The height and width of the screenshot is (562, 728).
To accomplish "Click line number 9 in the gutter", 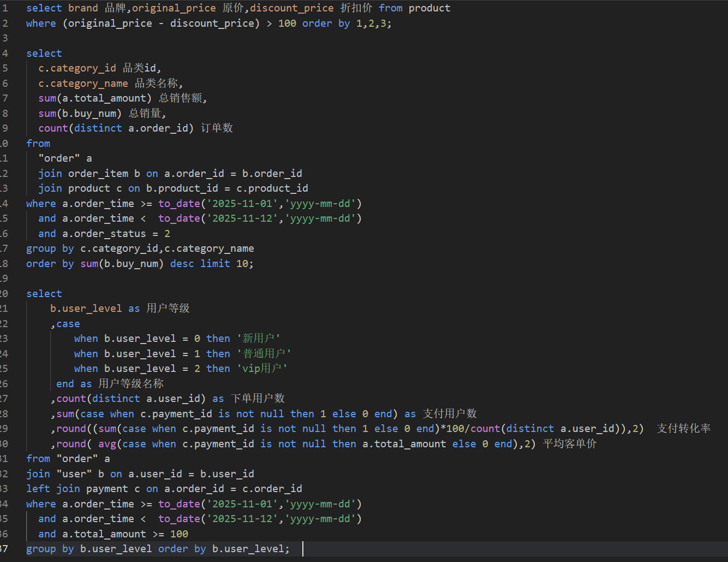I will [x=5, y=128].
